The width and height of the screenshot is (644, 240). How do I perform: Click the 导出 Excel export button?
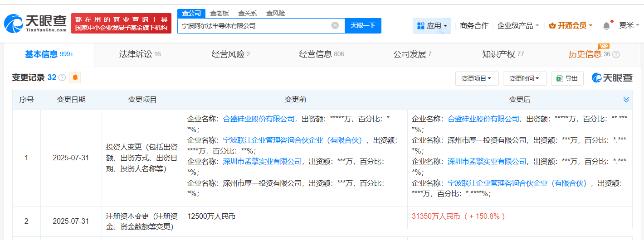click(x=567, y=78)
